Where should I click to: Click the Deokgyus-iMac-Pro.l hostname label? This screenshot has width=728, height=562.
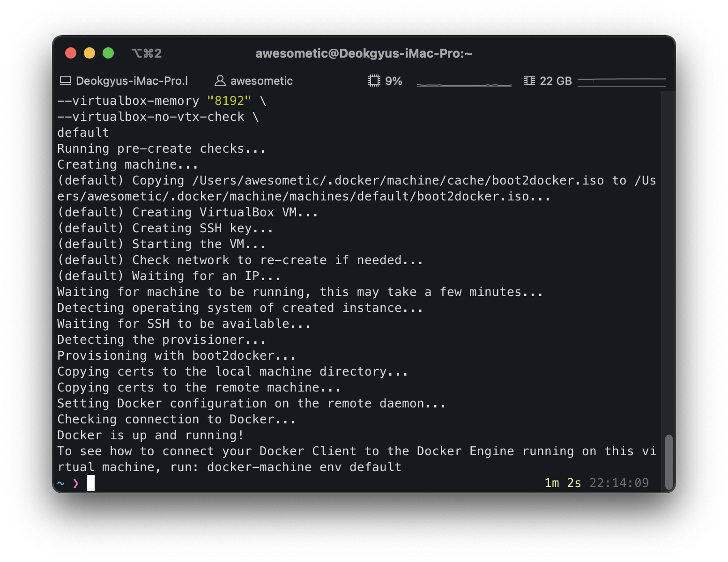tap(132, 81)
